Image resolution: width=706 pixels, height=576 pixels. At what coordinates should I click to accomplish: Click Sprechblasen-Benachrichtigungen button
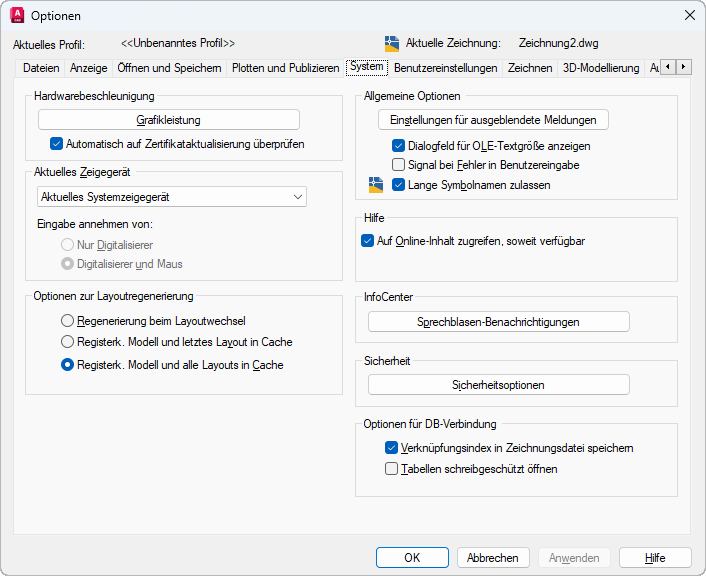pyautogui.click(x=498, y=322)
